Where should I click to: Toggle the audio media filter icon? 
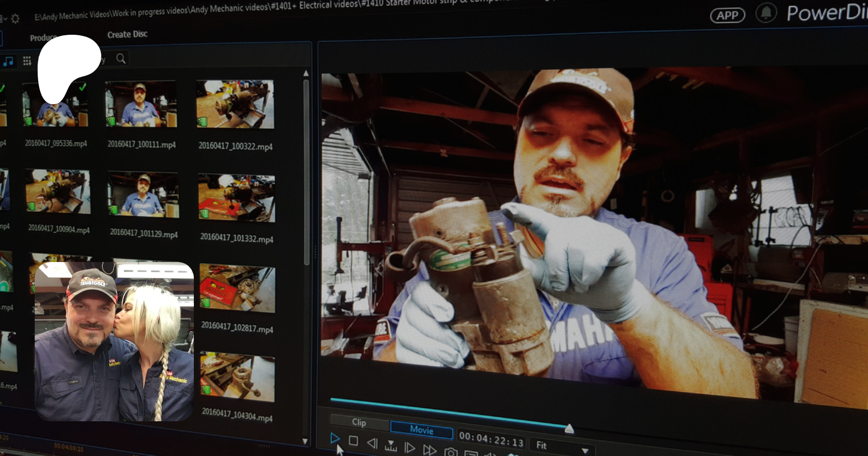point(8,61)
